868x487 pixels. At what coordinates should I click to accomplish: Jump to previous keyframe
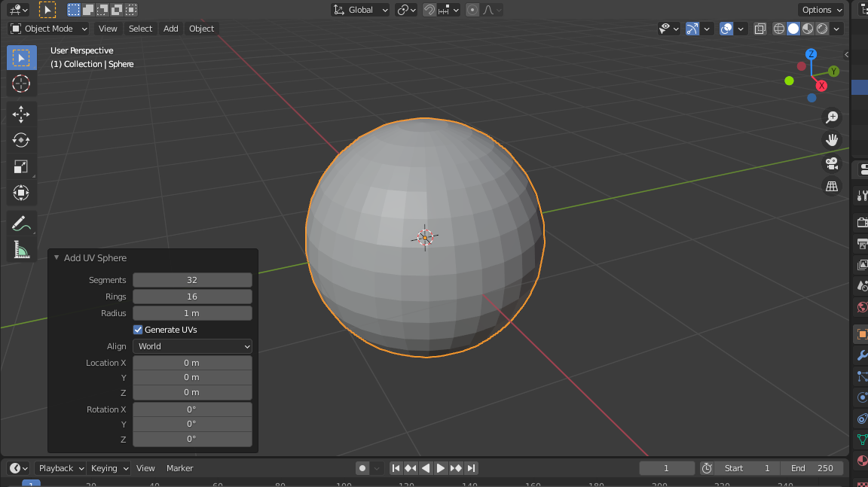[411, 468]
